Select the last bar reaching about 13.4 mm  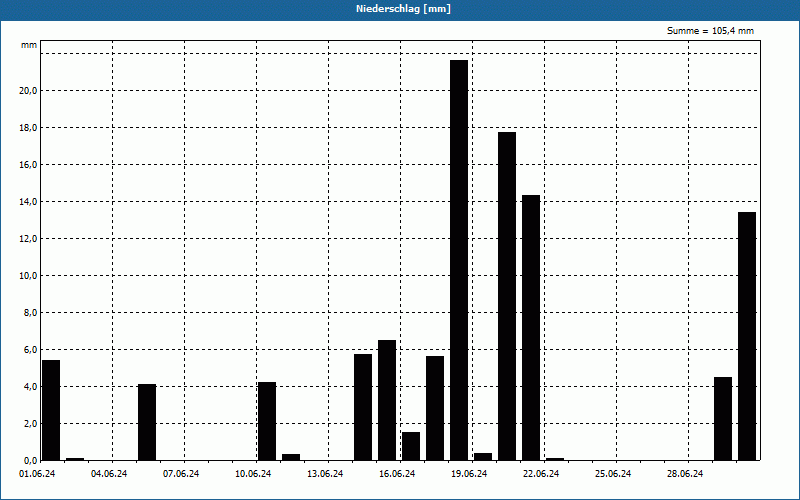tap(747, 336)
